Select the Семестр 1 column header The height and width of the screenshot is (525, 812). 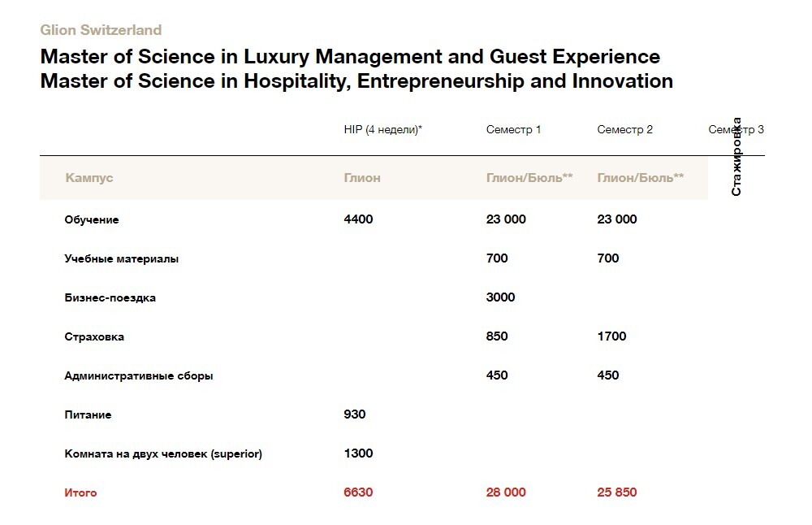pos(513,129)
